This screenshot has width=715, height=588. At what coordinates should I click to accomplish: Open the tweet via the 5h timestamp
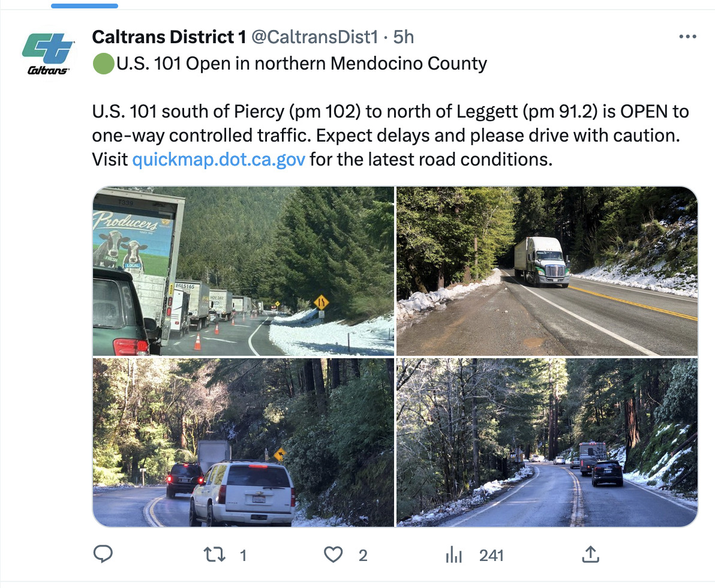pos(404,37)
